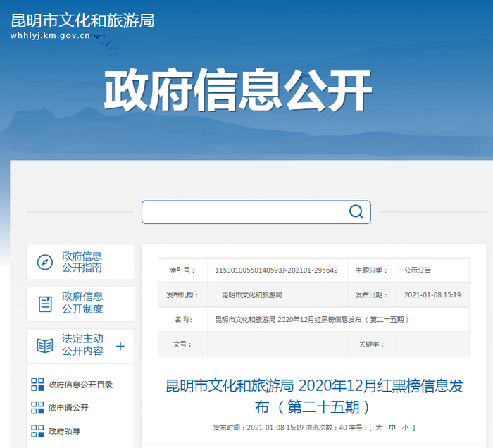Click 发布日期 label cell

click(372, 295)
